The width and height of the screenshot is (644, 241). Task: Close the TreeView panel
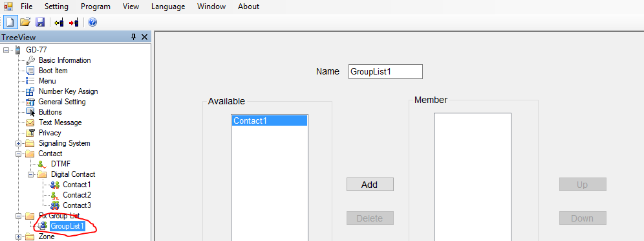point(144,37)
